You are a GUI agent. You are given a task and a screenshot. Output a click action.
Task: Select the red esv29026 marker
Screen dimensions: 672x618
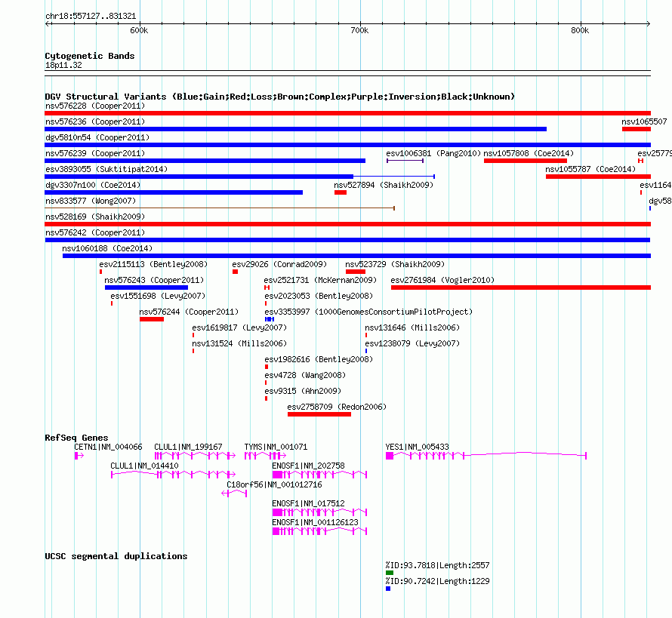pyautogui.click(x=236, y=272)
